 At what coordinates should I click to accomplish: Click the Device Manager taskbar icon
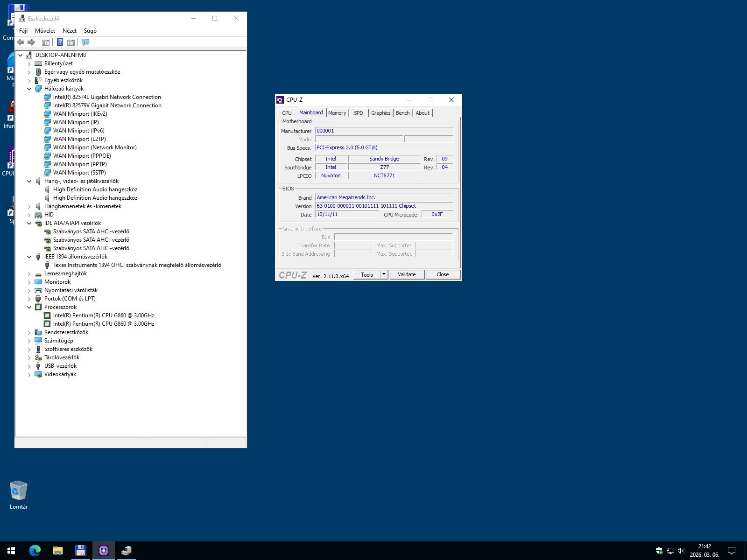coord(126,551)
